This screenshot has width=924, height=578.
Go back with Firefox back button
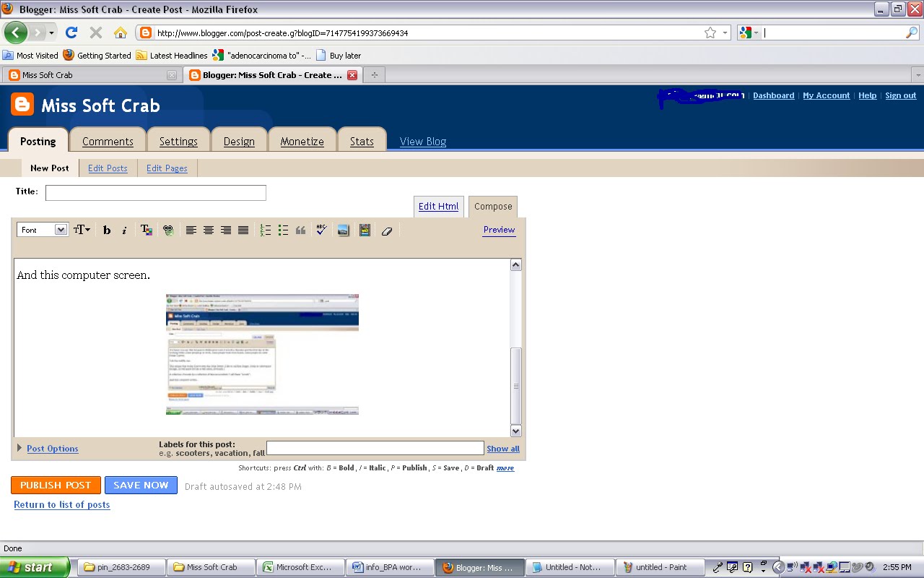pos(16,33)
